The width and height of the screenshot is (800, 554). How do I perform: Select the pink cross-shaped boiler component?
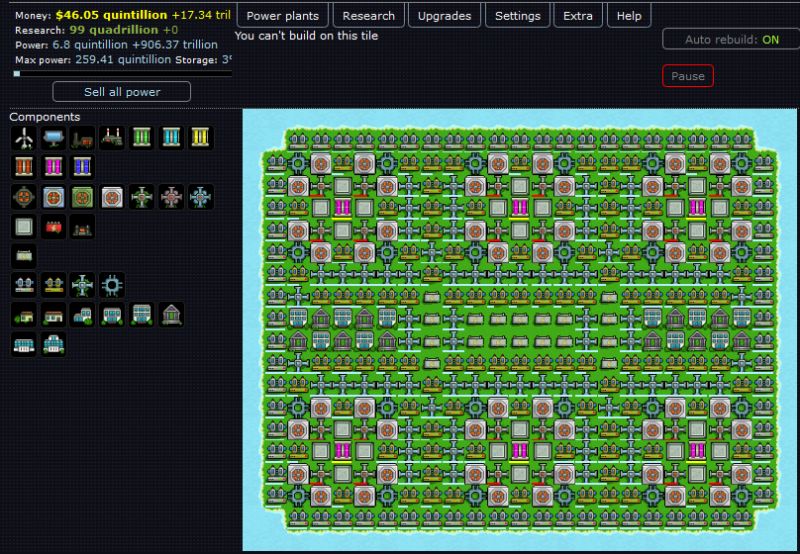pyautogui.click(x=171, y=197)
